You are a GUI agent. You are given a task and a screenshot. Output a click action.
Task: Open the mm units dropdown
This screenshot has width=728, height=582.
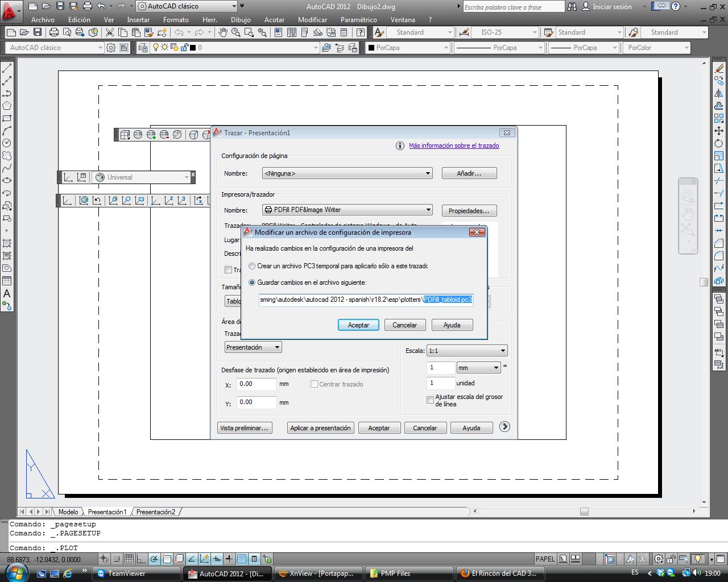[x=478, y=368]
